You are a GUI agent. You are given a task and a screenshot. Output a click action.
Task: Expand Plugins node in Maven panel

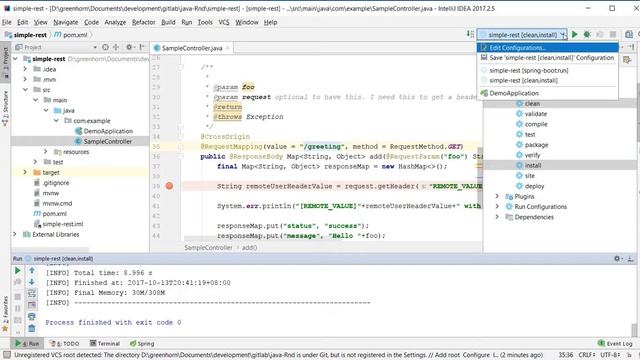point(497,196)
